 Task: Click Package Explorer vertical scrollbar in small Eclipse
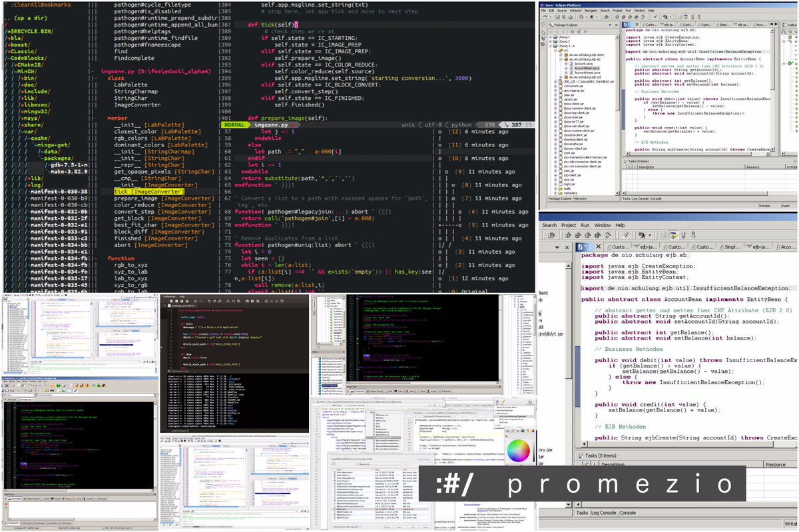pos(617,115)
